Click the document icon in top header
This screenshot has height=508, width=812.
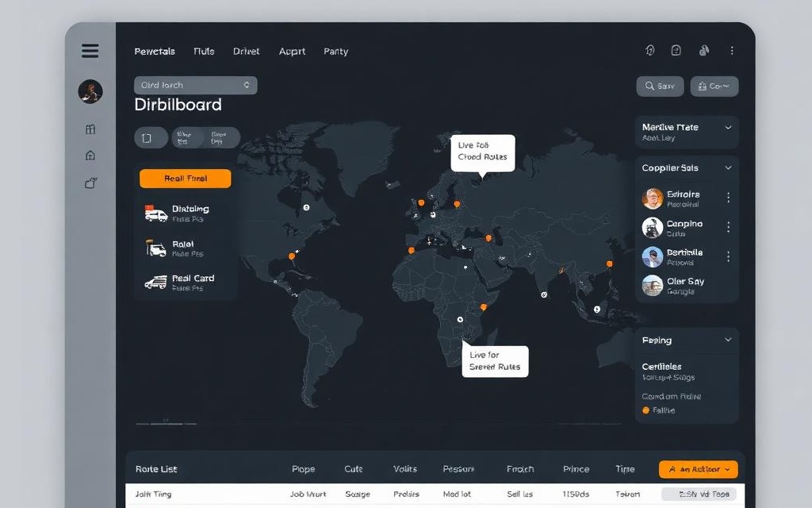(676, 50)
